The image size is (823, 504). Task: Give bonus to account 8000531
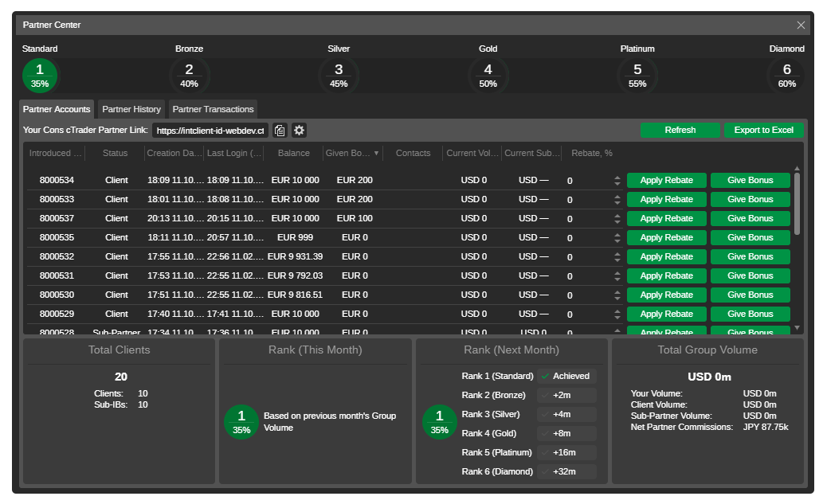point(750,275)
